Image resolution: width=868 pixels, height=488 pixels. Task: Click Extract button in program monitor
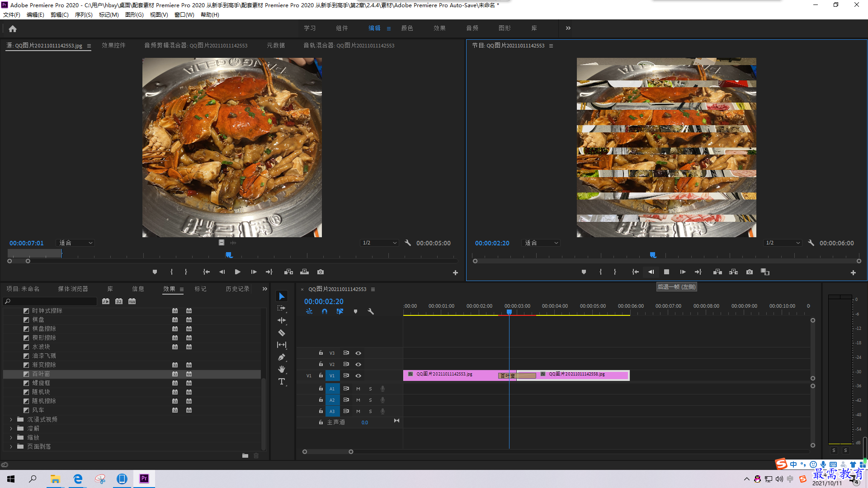pos(734,272)
